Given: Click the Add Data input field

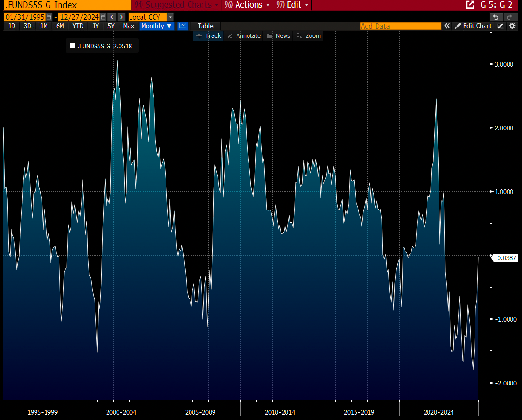Looking at the screenshot, I should 400,26.
